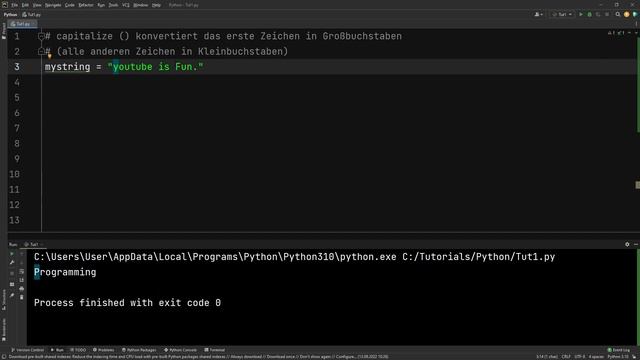Click the Programming output line
Image resolution: width=640 pixels, height=360 pixels.
pos(65,272)
